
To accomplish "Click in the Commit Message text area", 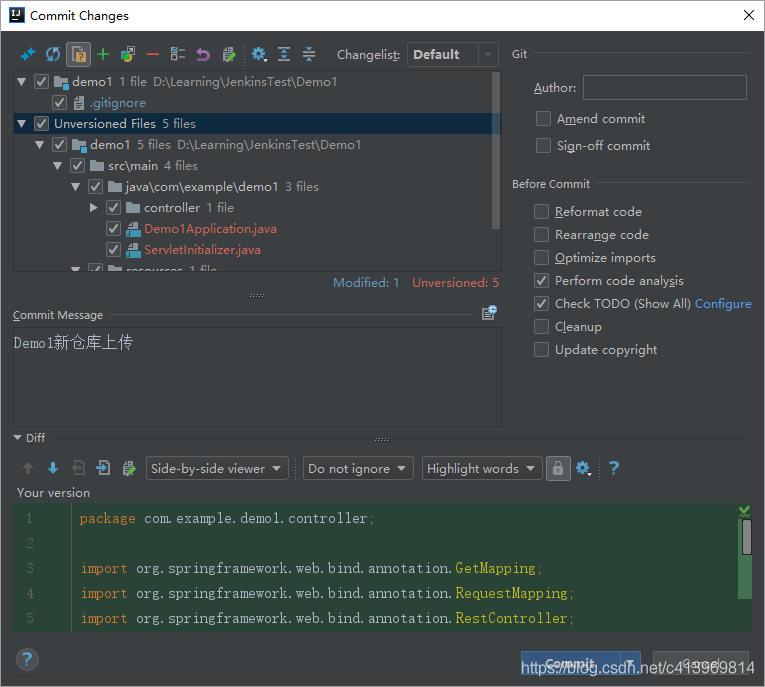I will pos(257,377).
